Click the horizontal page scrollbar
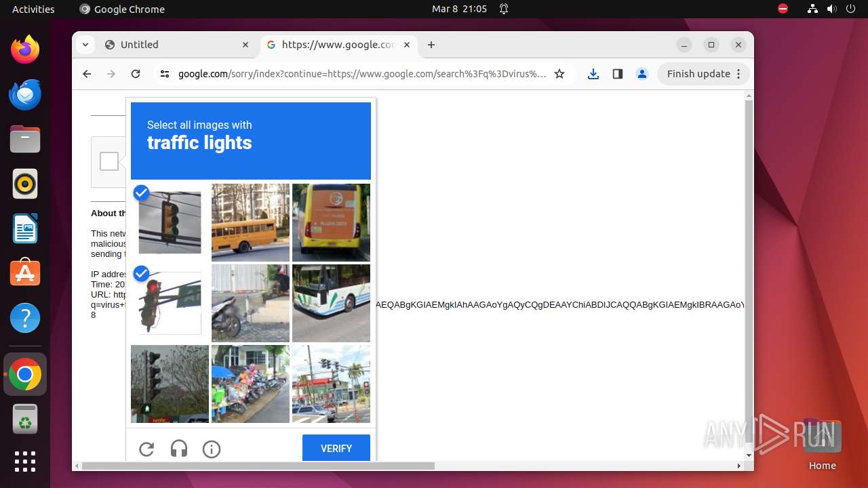868x488 pixels. tap(258, 466)
